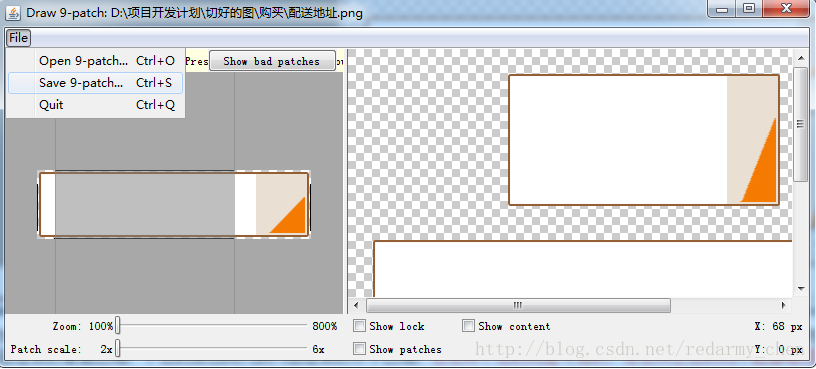The image size is (816, 369).
Task: Click preview scroll left arrow
Action: point(356,306)
